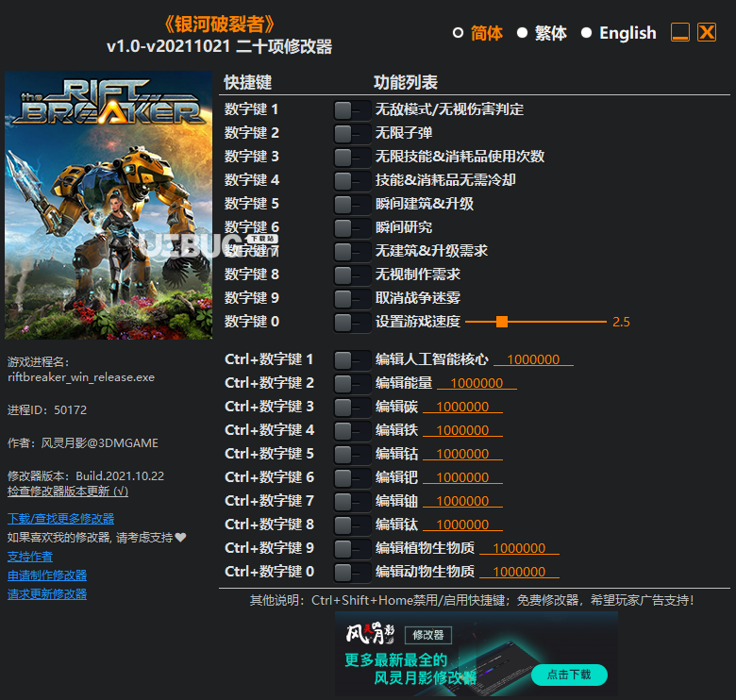This screenshot has width=736, height=700.
Task: Enable 技能&消耗品无需冷却 switch
Action: tap(352, 180)
